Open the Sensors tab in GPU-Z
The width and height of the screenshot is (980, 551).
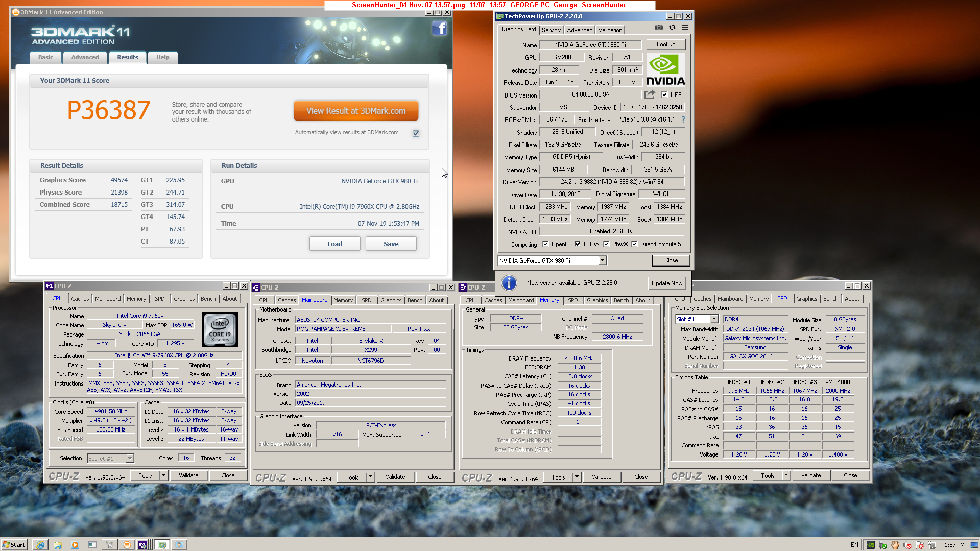click(552, 30)
